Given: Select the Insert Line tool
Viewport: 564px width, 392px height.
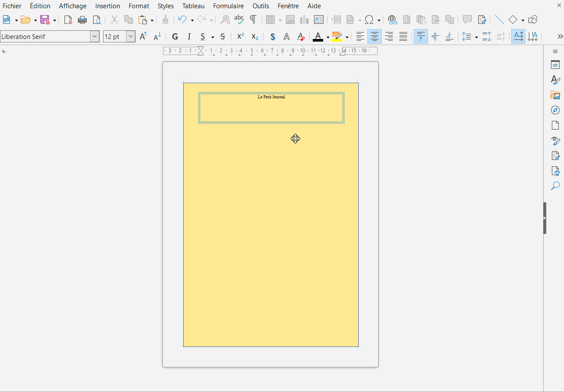Looking at the screenshot, I should (499, 19).
